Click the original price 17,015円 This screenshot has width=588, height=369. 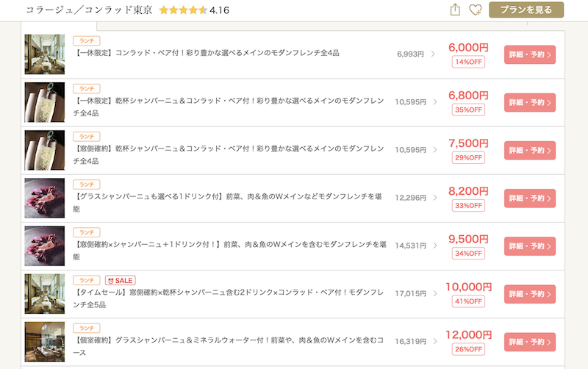pyautogui.click(x=410, y=293)
